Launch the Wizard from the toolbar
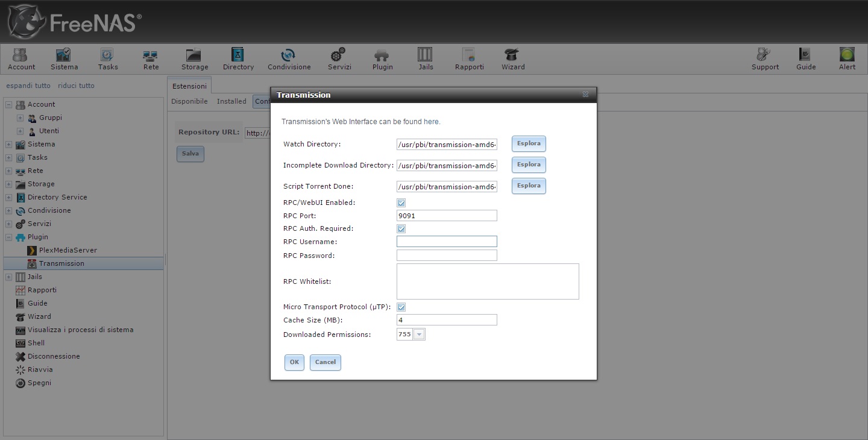 [x=513, y=59]
